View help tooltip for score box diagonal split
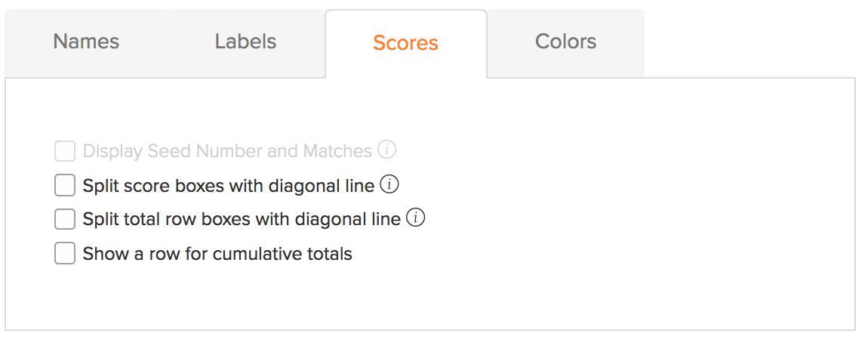Viewport: 868px width, 340px height. click(389, 185)
